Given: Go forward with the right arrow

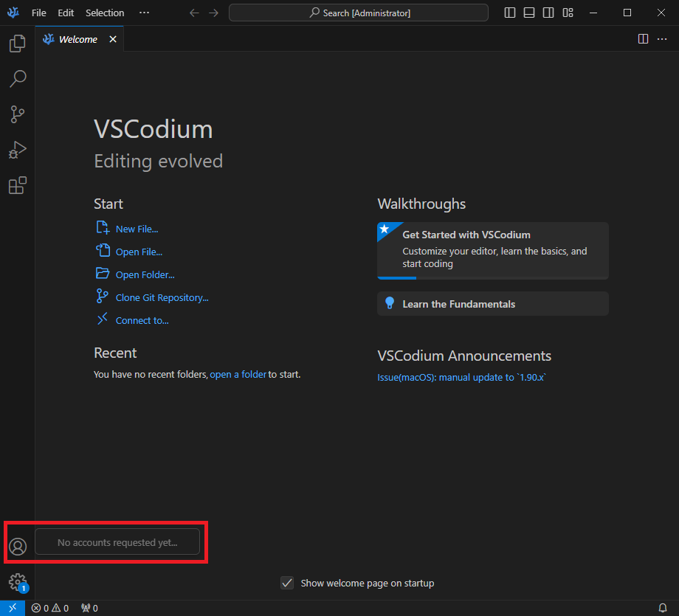Looking at the screenshot, I should (213, 13).
